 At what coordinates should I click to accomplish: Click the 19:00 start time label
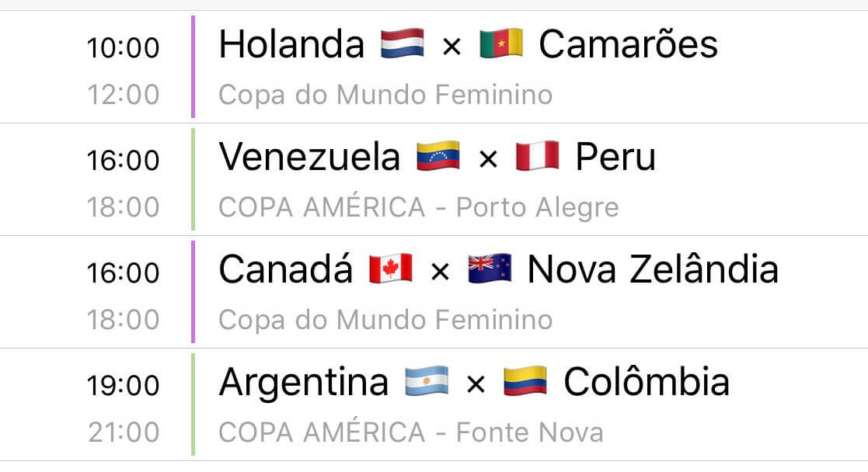[124, 385]
